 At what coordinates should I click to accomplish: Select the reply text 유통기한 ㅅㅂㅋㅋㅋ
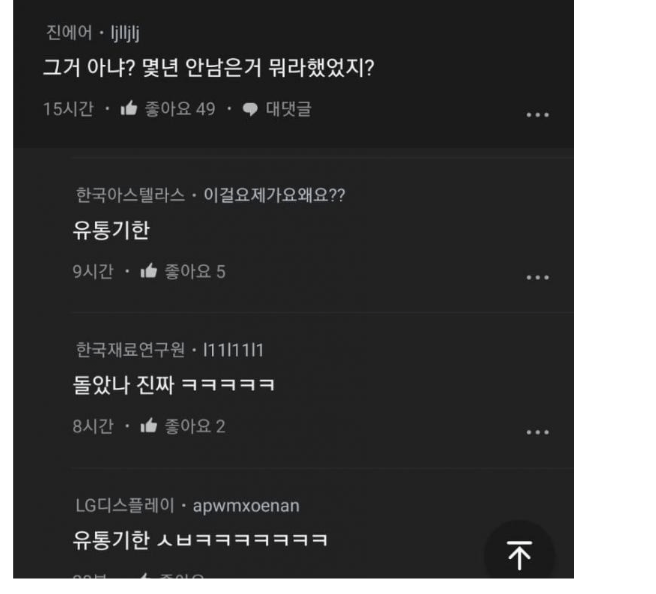tap(200, 539)
